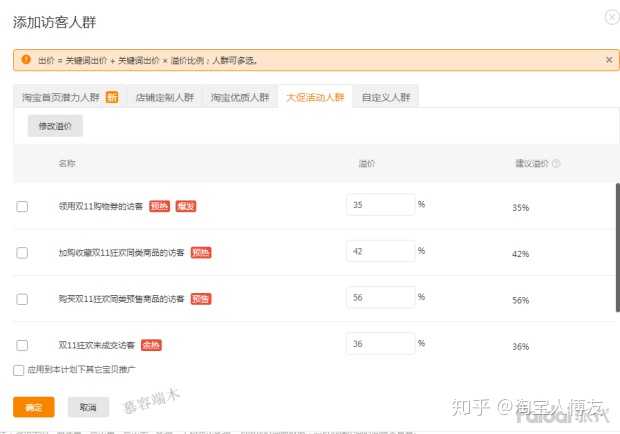Click the 建议溢价 help question icon
620x434 pixels.
click(556, 163)
